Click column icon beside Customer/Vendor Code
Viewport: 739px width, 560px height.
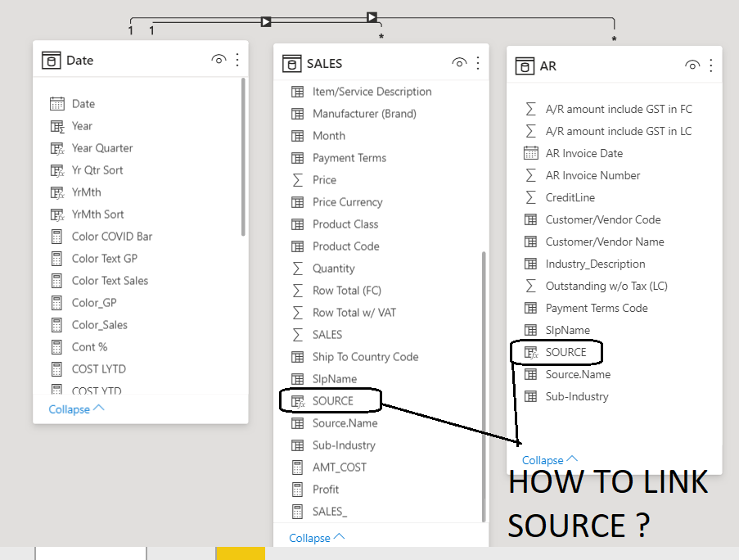click(x=530, y=219)
